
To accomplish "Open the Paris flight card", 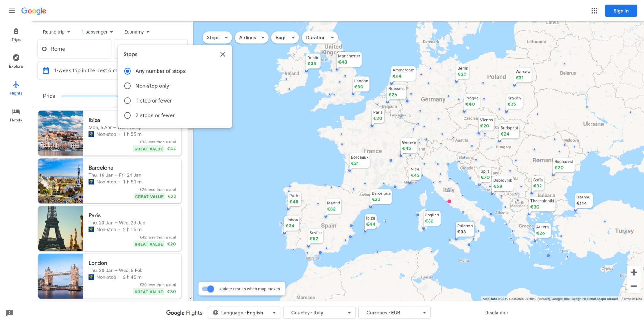I will click(110, 228).
